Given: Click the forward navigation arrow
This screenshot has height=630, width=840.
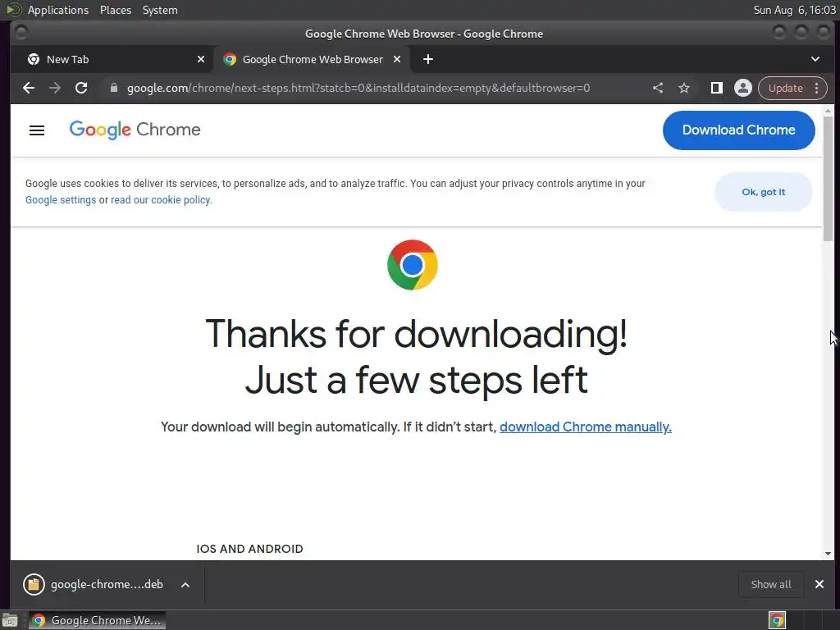Looking at the screenshot, I should click(55, 88).
